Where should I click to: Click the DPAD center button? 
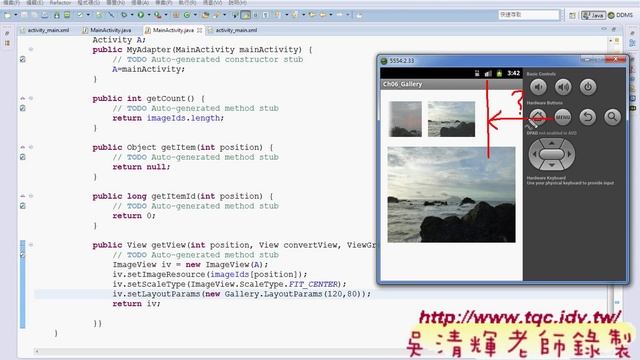(x=551, y=154)
